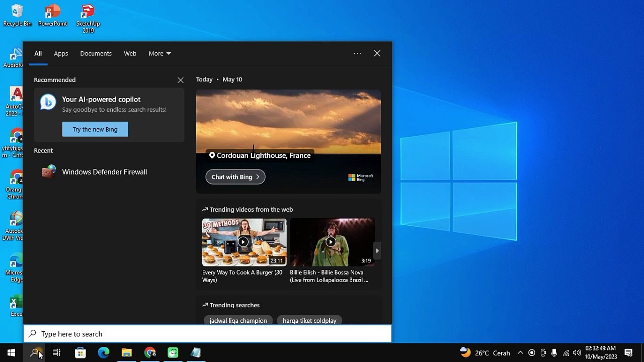Show hidden tray icons chevron

520,352
